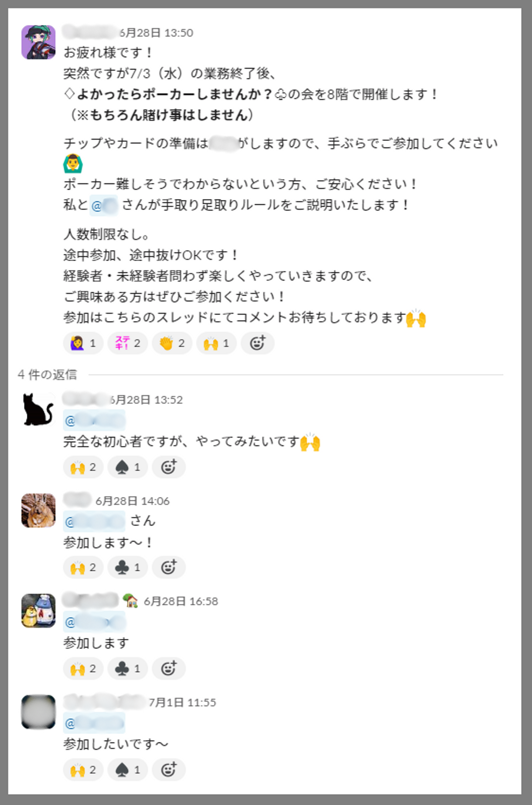
Task: Click the blurred @mention in the main message
Action: click(104, 205)
